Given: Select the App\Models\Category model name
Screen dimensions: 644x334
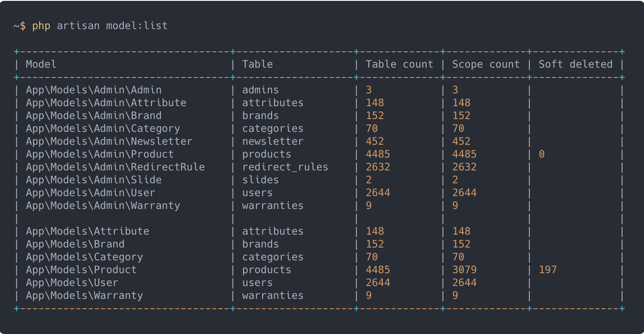Looking at the screenshot, I should point(84,257).
